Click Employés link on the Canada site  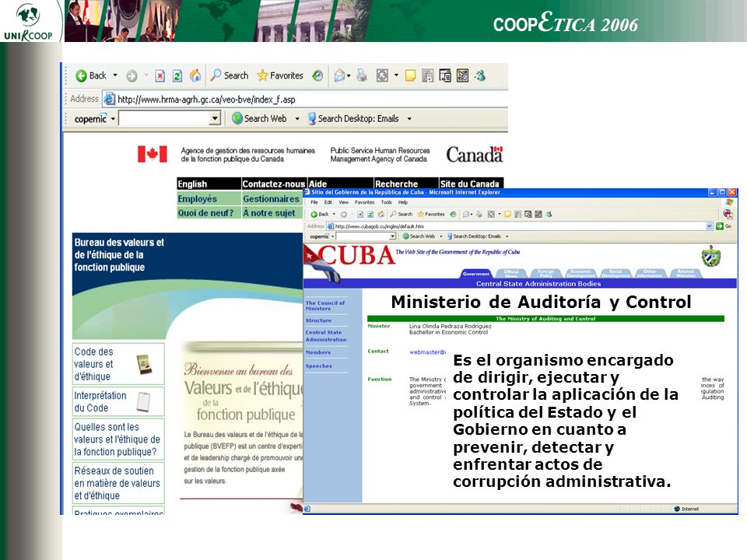(x=197, y=198)
